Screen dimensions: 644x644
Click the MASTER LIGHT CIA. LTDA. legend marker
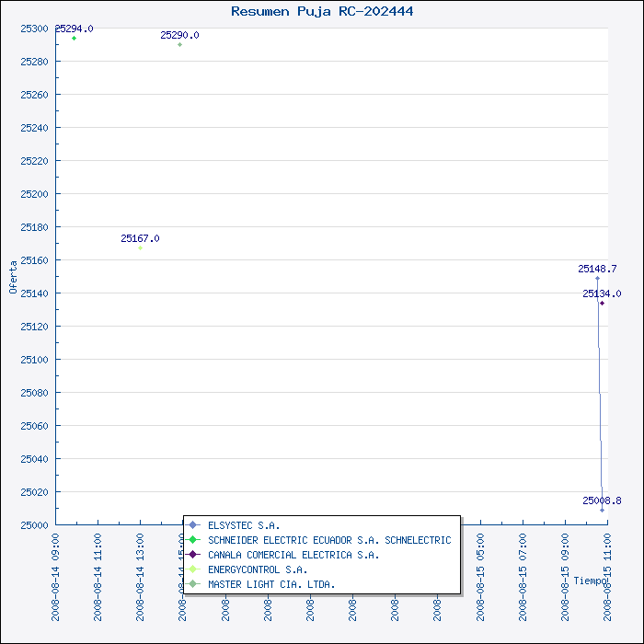click(193, 584)
